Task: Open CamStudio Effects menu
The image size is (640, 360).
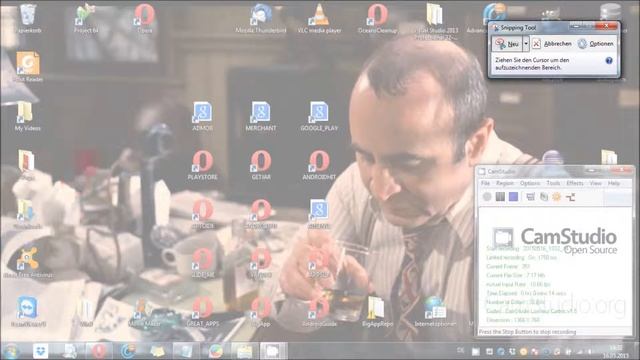Action: coord(575,183)
